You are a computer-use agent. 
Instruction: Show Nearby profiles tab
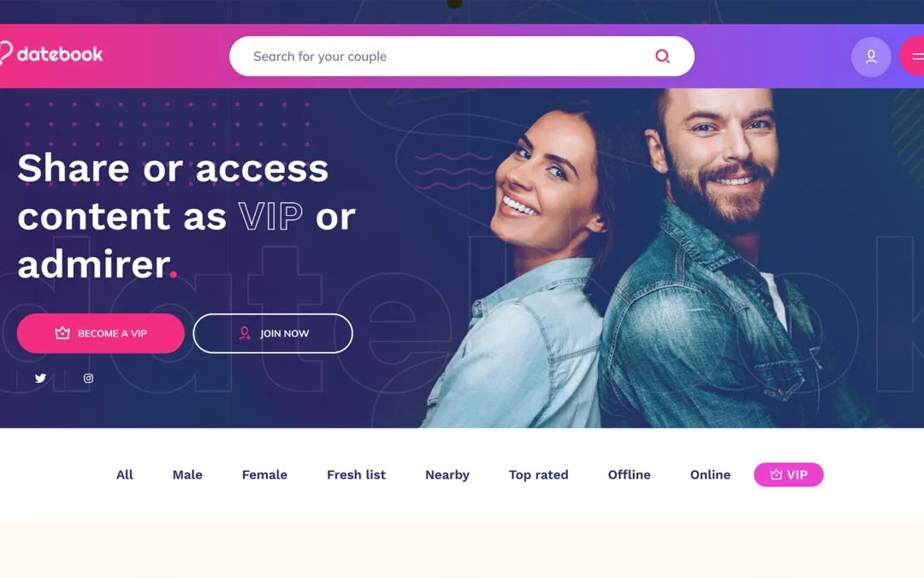[447, 474]
